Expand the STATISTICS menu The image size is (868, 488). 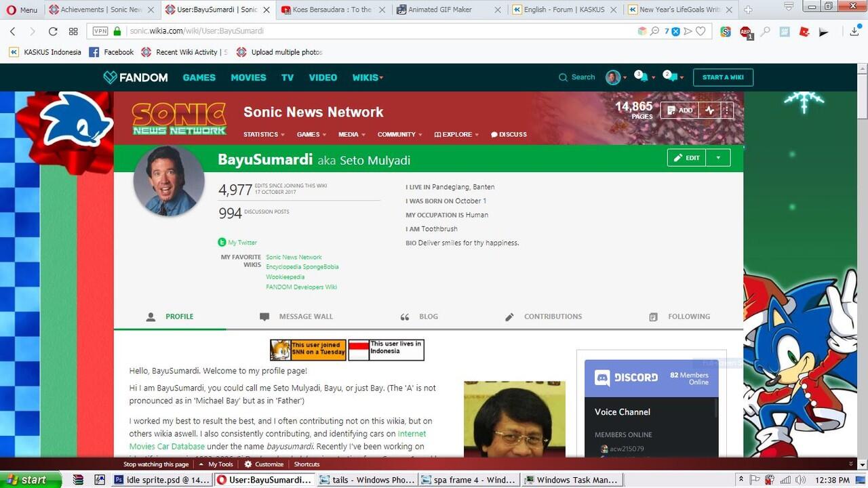point(264,134)
